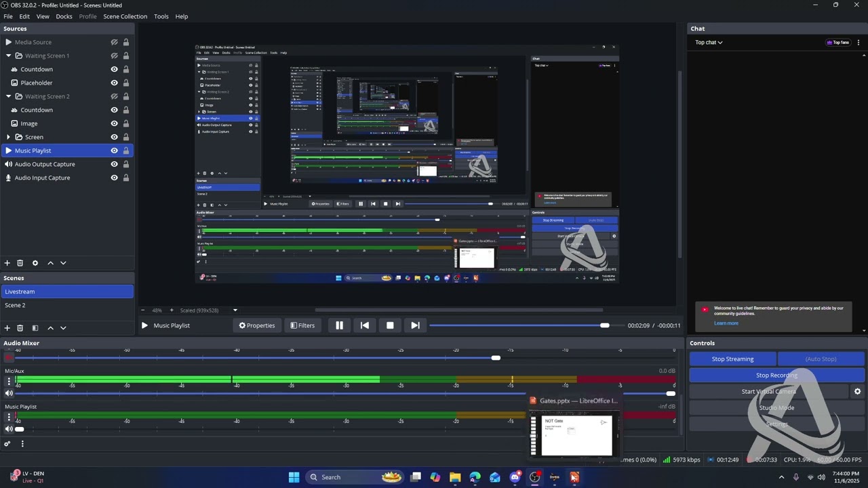Viewport: 868px width, 488px height.
Task: Collapse the Waiting Screen 1 group
Action: coord(8,56)
